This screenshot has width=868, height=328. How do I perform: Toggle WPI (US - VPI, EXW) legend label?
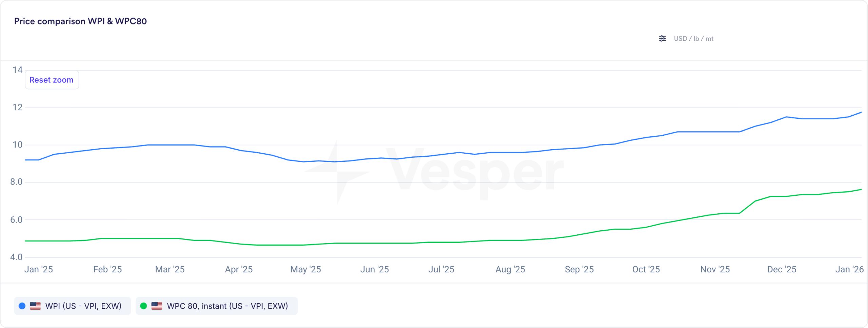(x=83, y=306)
